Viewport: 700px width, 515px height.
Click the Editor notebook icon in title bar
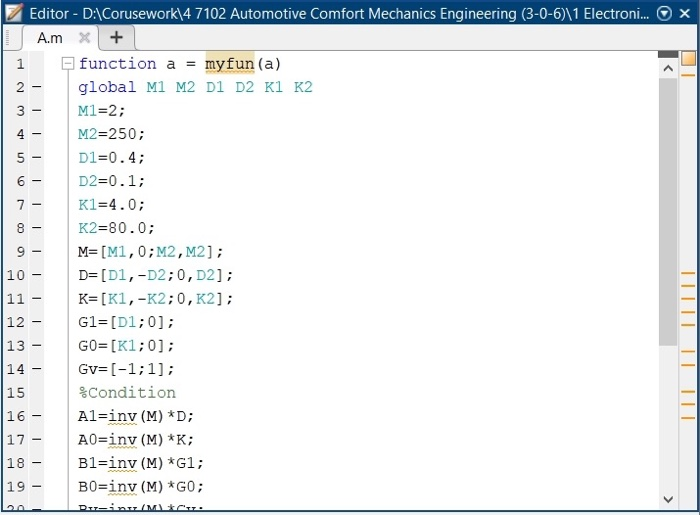click(x=14, y=13)
